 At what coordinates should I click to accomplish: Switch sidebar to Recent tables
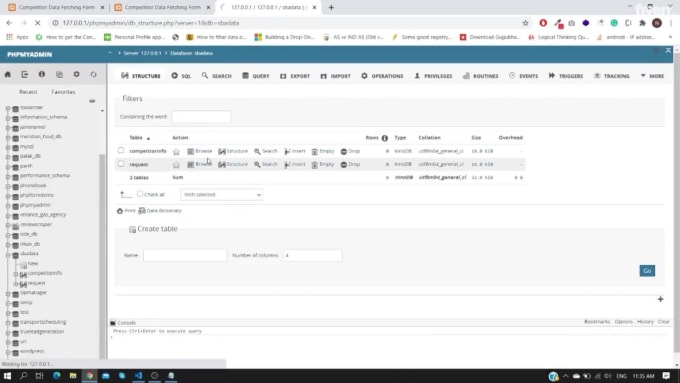(28, 92)
